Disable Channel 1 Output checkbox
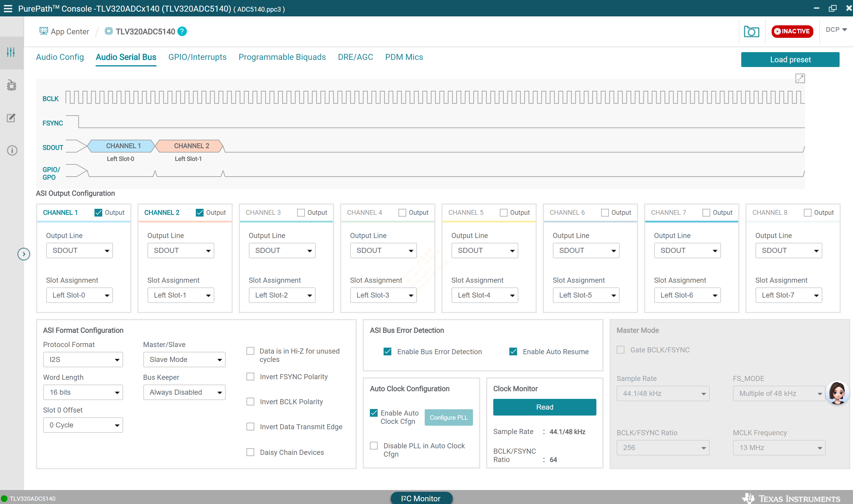This screenshot has height=504, width=853. [x=99, y=213]
